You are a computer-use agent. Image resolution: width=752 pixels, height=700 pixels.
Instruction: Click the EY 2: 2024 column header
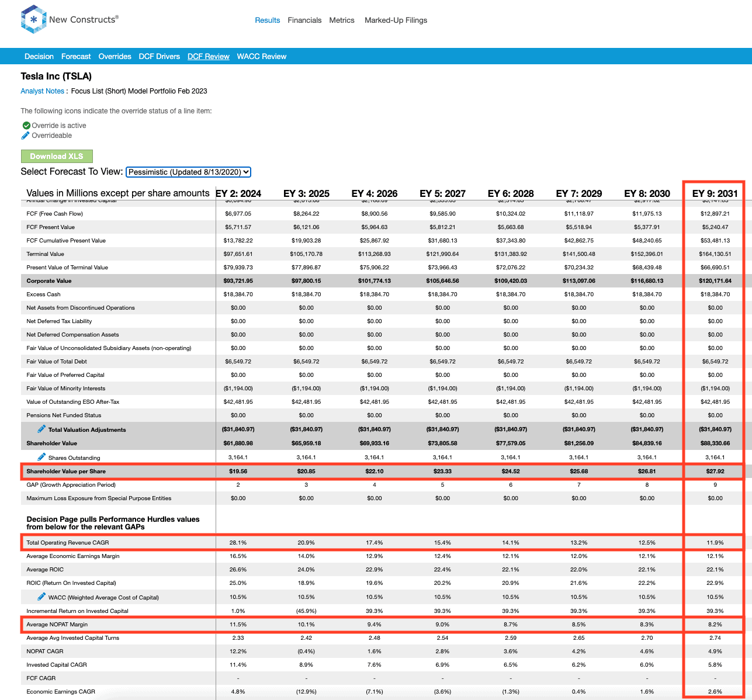[x=238, y=193]
